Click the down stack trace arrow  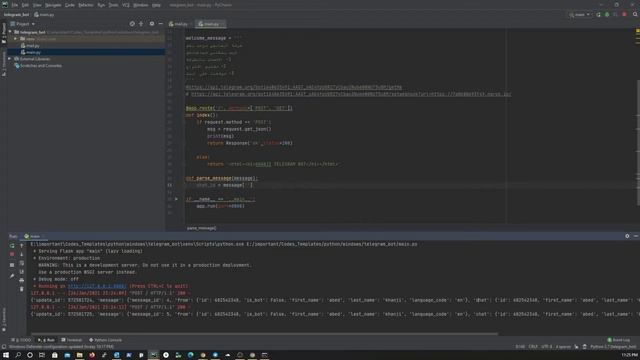(x=22, y=254)
